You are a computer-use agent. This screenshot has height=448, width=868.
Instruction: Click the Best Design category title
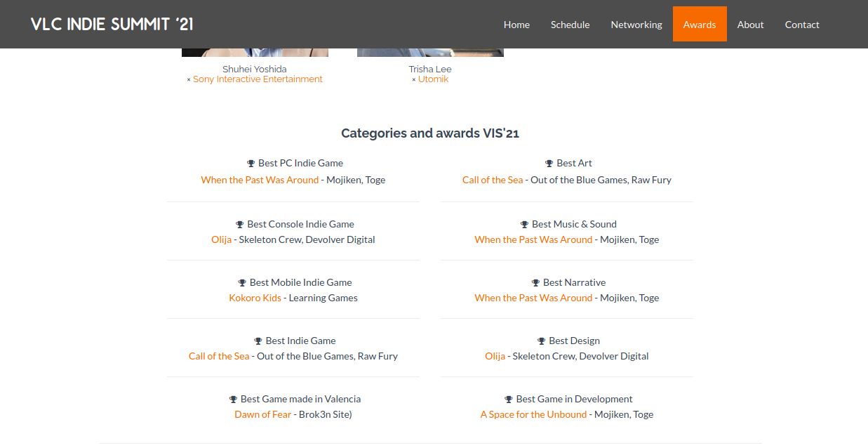574,341
